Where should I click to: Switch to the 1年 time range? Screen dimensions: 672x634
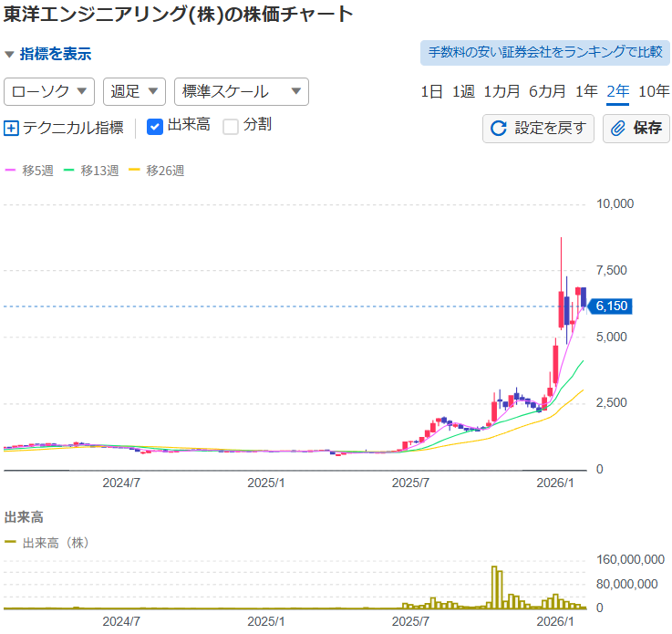point(586,91)
